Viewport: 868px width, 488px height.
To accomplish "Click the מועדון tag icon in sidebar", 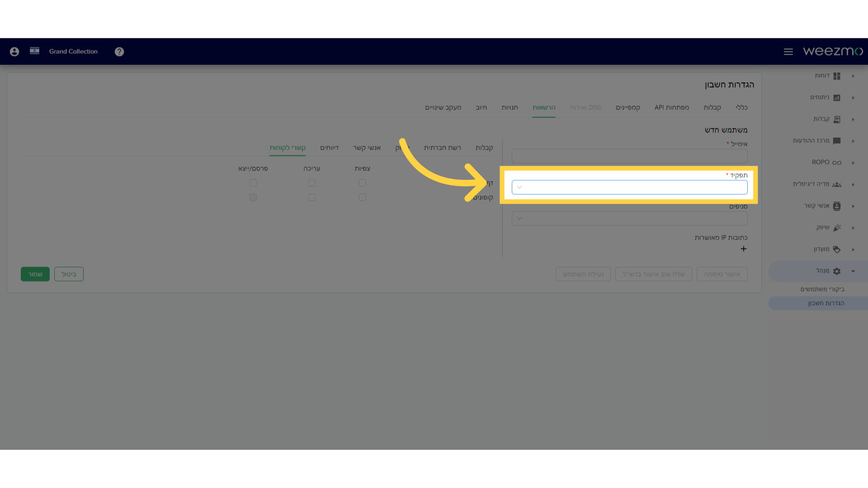I will [x=837, y=249].
